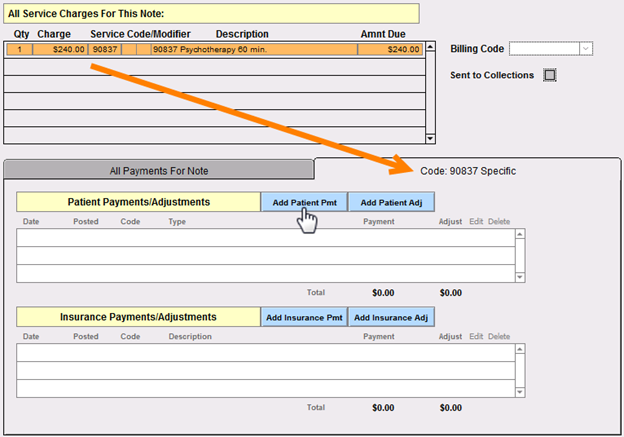Click the $240.00 Charge field
The height and width of the screenshot is (437, 624).
point(62,49)
